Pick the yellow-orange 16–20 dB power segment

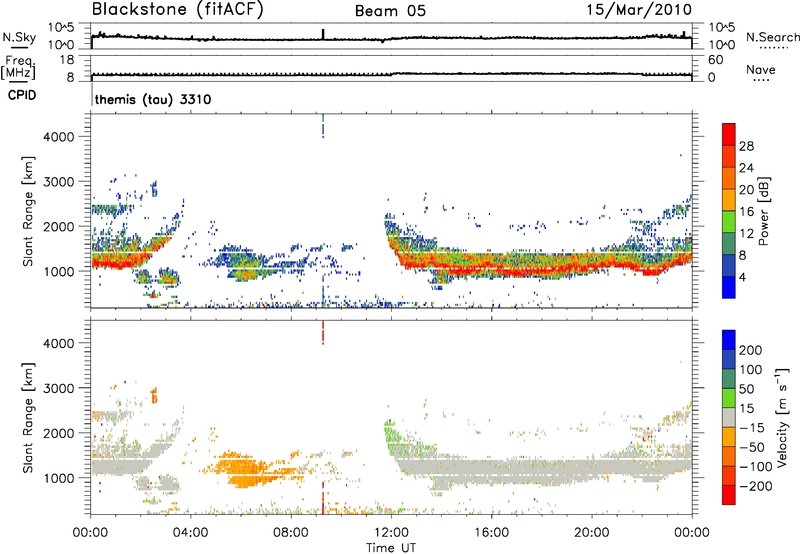(729, 200)
